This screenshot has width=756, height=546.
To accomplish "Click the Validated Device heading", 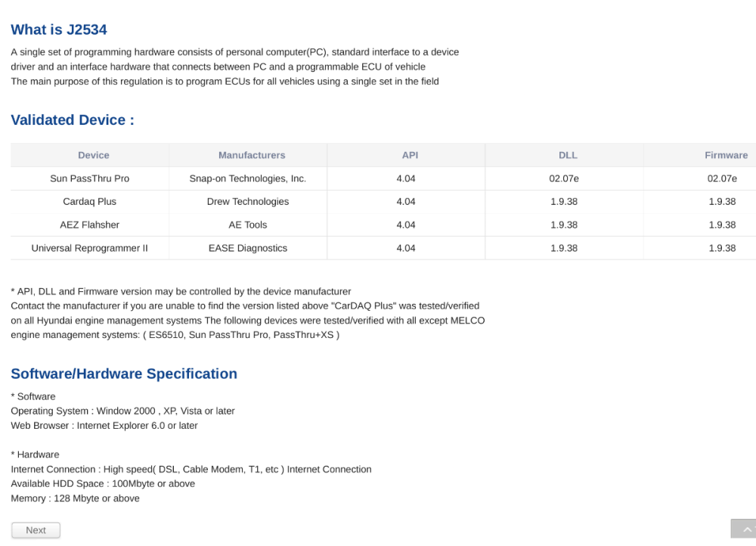I will tap(73, 119).
